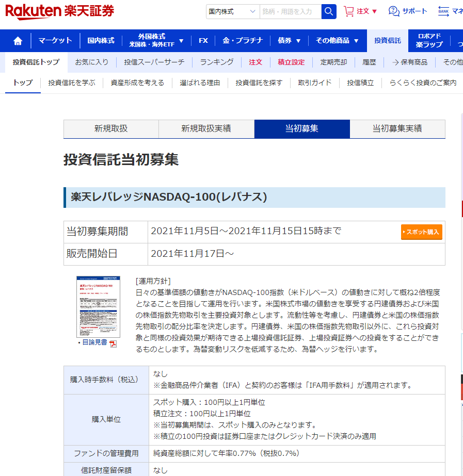
Task: Open the お気に入り link
Action: tap(92, 62)
